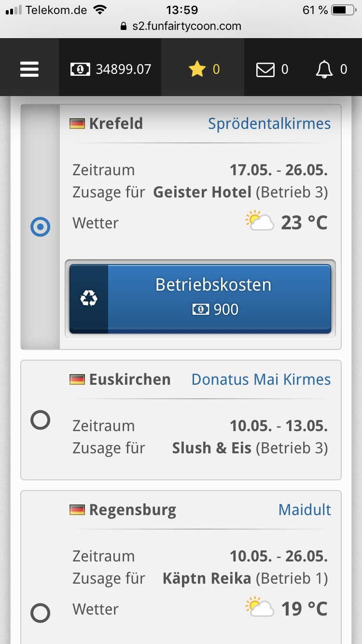Open the Maidult event link

click(305, 510)
